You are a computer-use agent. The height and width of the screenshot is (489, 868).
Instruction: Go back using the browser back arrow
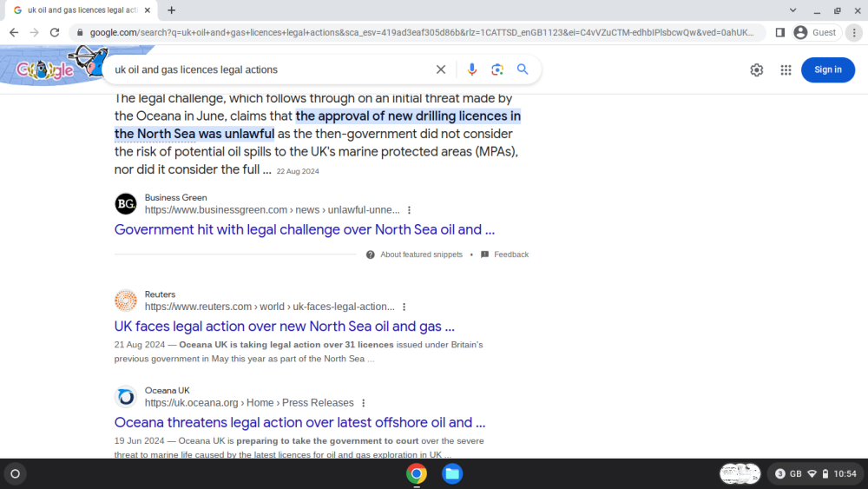(14, 33)
